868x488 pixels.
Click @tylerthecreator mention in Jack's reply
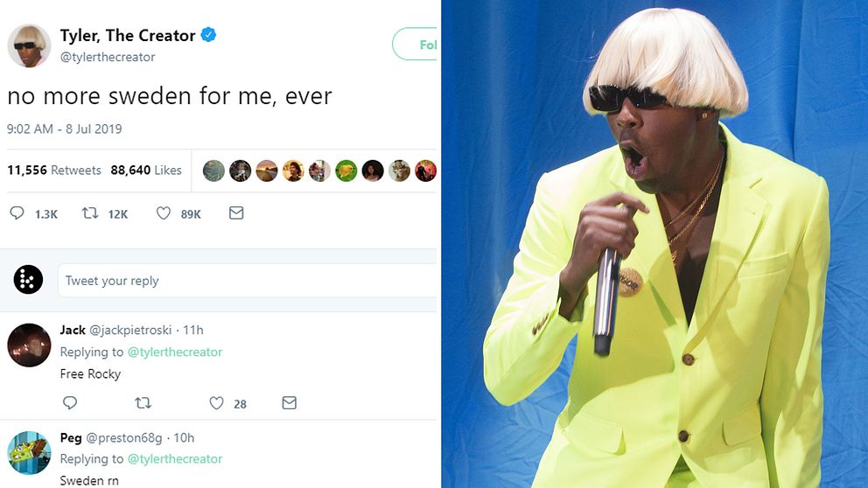click(175, 352)
